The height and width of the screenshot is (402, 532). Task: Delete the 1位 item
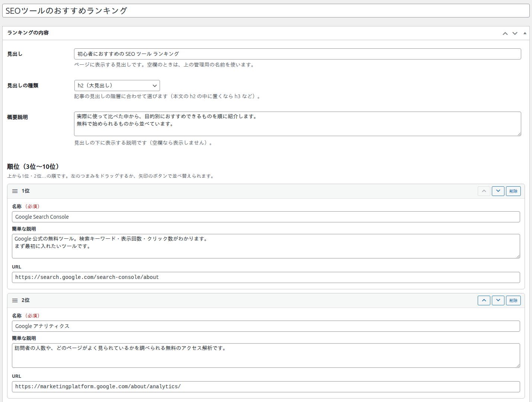(513, 191)
